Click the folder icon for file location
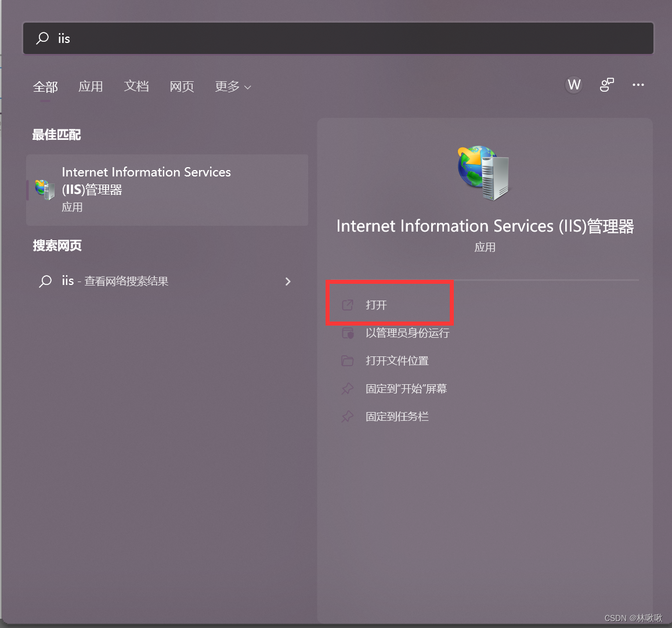 [x=348, y=360]
